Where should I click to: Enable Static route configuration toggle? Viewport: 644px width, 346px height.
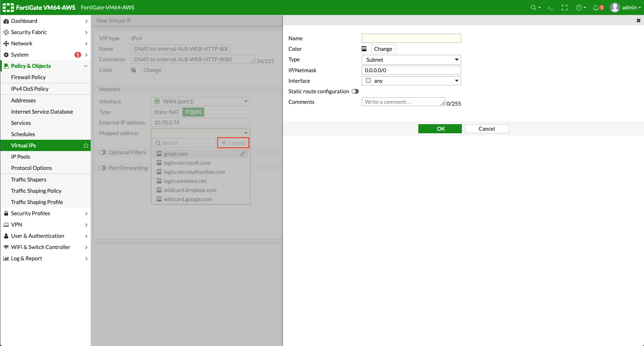(x=355, y=91)
